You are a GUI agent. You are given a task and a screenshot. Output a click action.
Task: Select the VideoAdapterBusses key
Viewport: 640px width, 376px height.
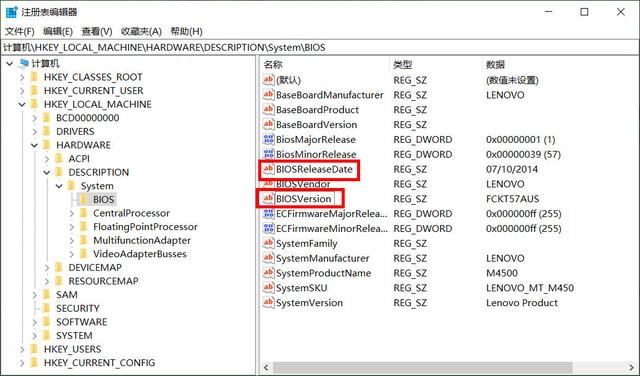(x=140, y=254)
